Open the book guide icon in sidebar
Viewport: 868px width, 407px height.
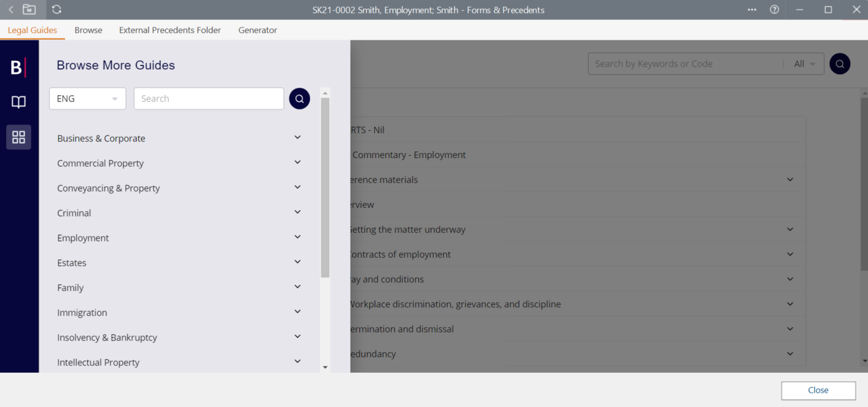click(19, 102)
